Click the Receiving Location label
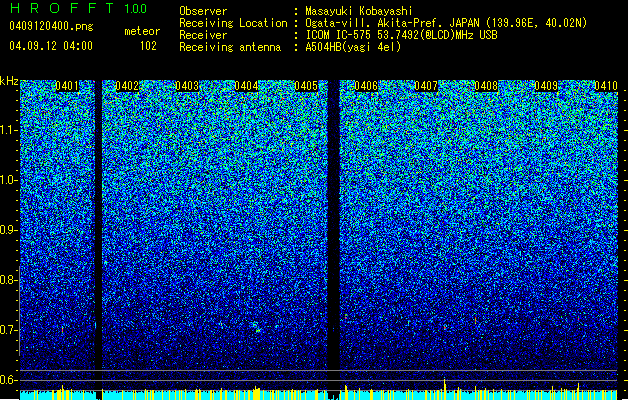Screen dimensions: 629x400 point(233,23)
